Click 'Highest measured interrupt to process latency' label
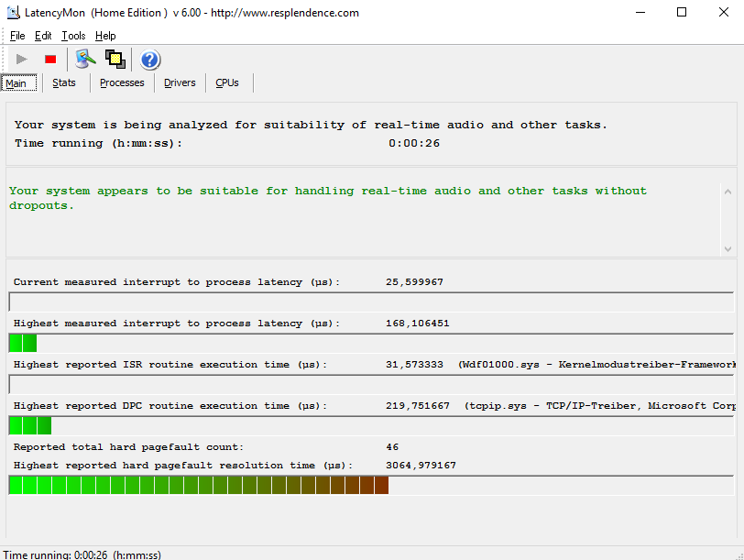Viewport: 744px width, 560px height. [177, 324]
